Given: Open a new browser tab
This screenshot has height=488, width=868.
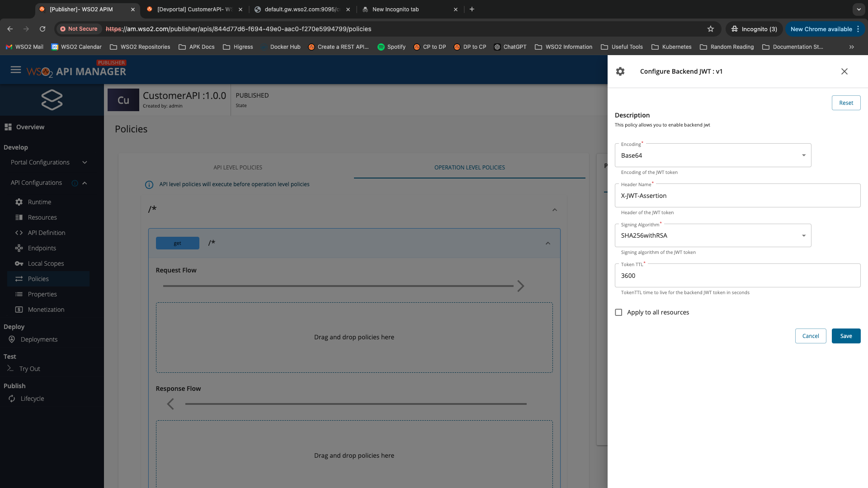Looking at the screenshot, I should (472, 9).
